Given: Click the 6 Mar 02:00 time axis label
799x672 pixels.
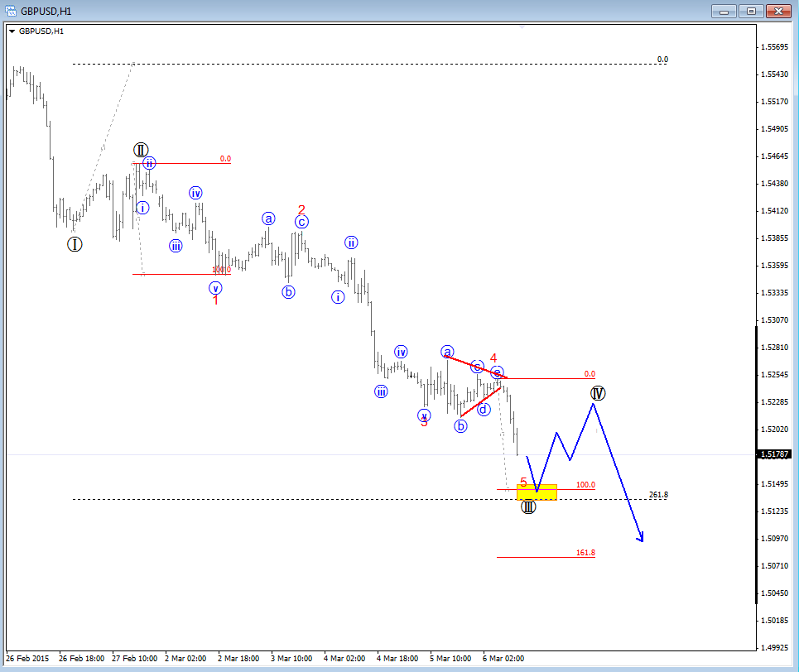Looking at the screenshot, I should point(503,659).
